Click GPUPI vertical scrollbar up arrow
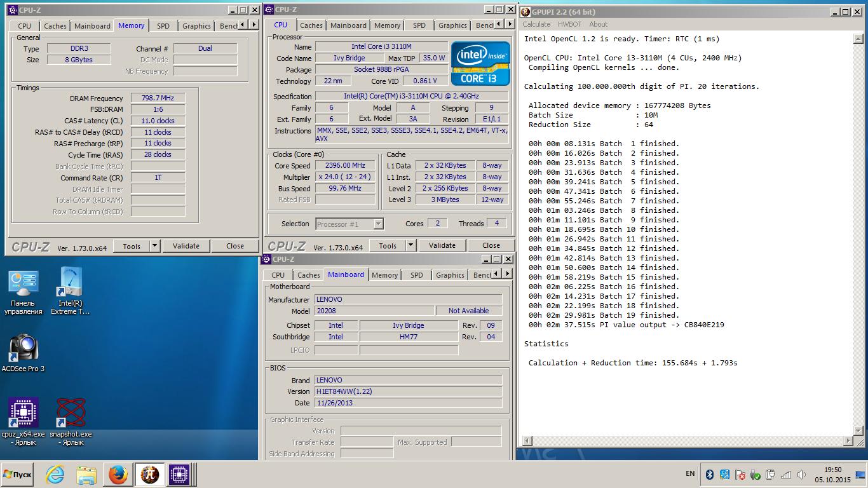This screenshot has height=488, width=868. point(858,39)
